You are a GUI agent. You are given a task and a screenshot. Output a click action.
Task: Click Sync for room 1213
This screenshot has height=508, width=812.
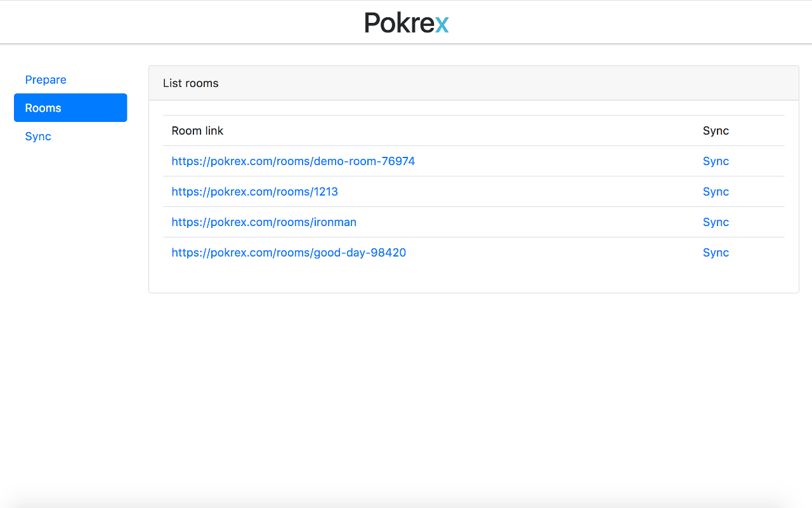(x=716, y=192)
